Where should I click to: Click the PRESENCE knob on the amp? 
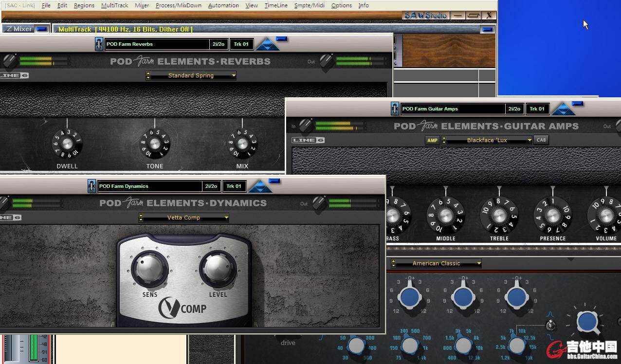553,215
